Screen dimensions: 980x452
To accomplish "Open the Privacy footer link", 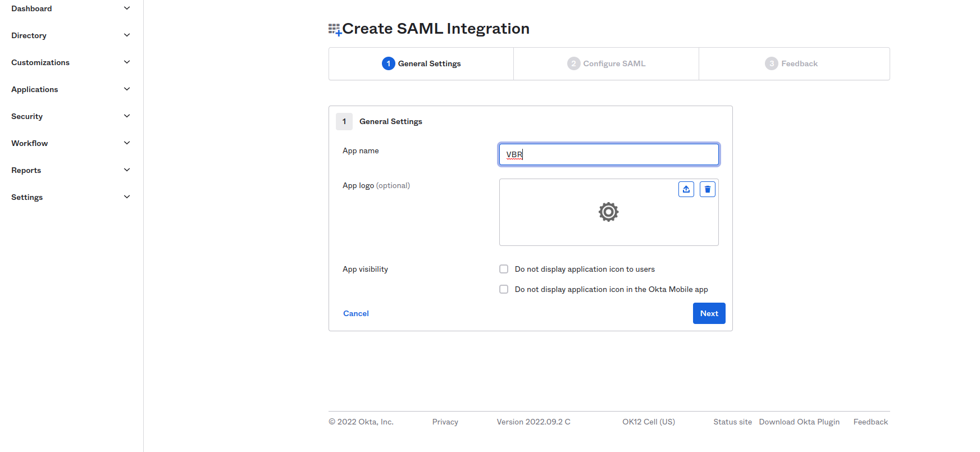I will [x=445, y=422].
